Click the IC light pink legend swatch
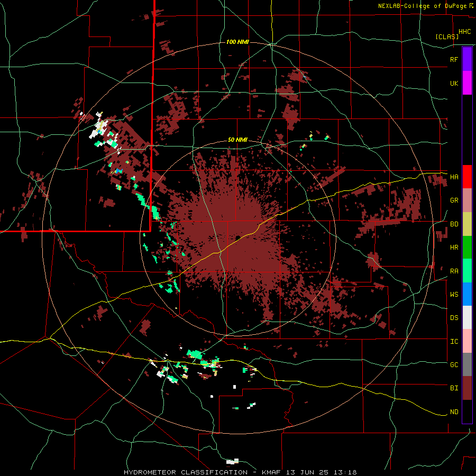Viewport: 476px width, 476px height. tap(467, 341)
